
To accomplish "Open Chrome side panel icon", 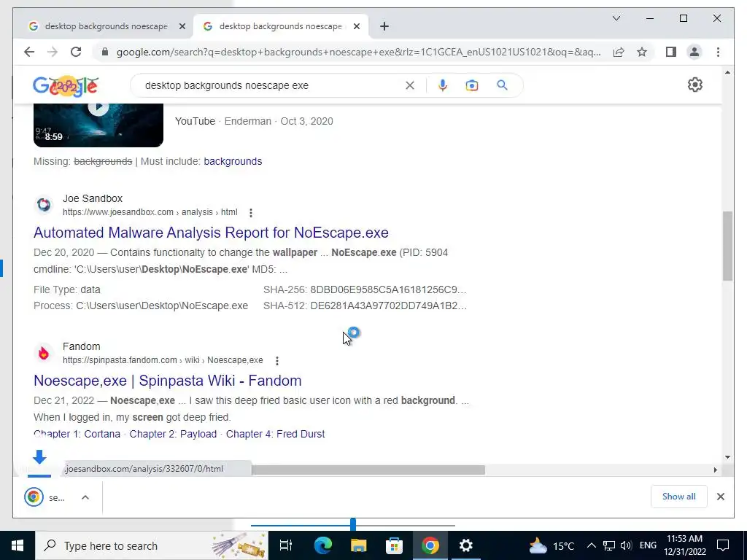I will click(x=671, y=52).
